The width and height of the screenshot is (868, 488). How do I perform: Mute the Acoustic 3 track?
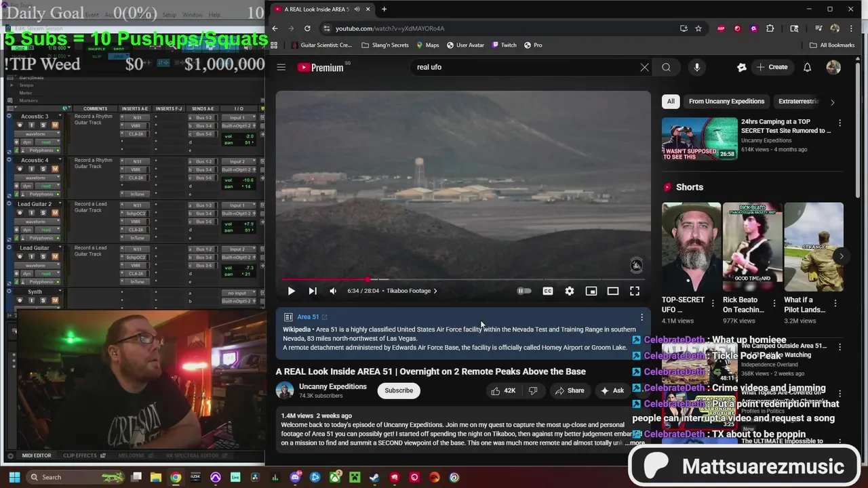tap(55, 125)
